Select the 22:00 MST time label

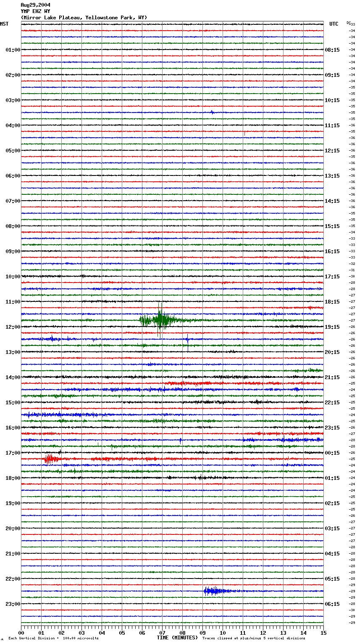tap(13, 579)
